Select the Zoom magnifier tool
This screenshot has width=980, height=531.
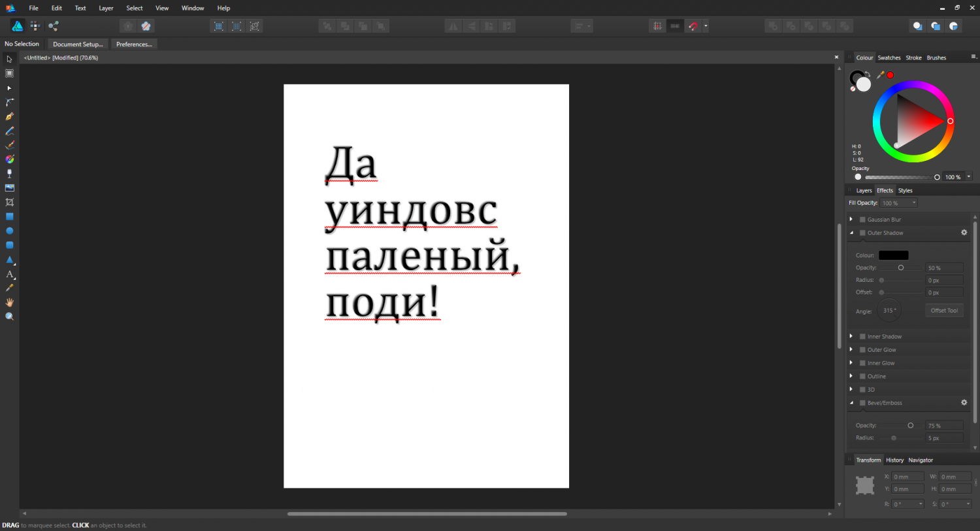(x=9, y=317)
